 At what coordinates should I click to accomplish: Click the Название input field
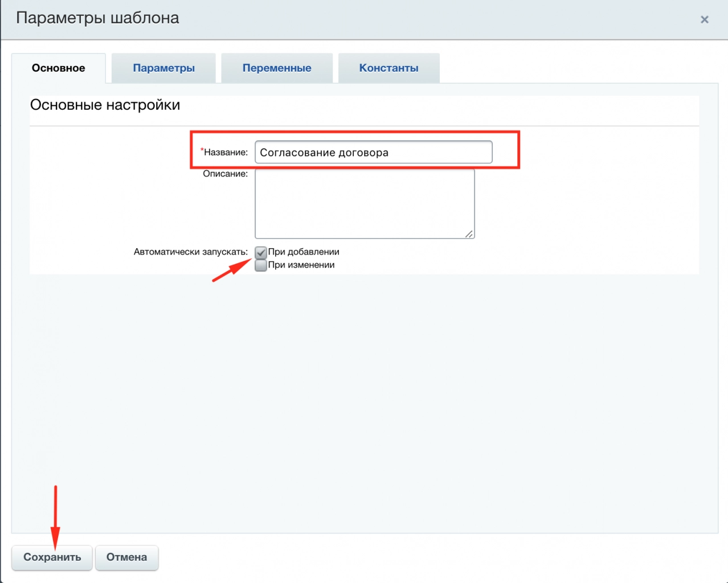pyautogui.click(x=373, y=153)
